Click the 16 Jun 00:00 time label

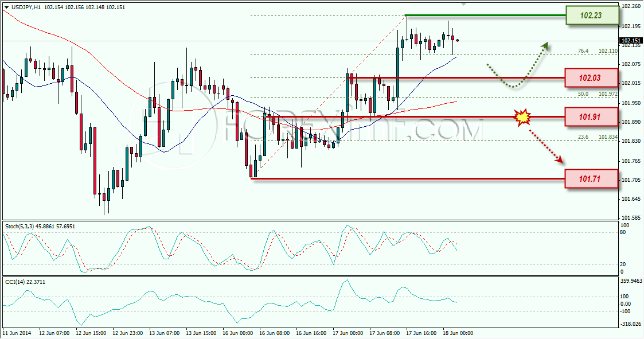238,333
